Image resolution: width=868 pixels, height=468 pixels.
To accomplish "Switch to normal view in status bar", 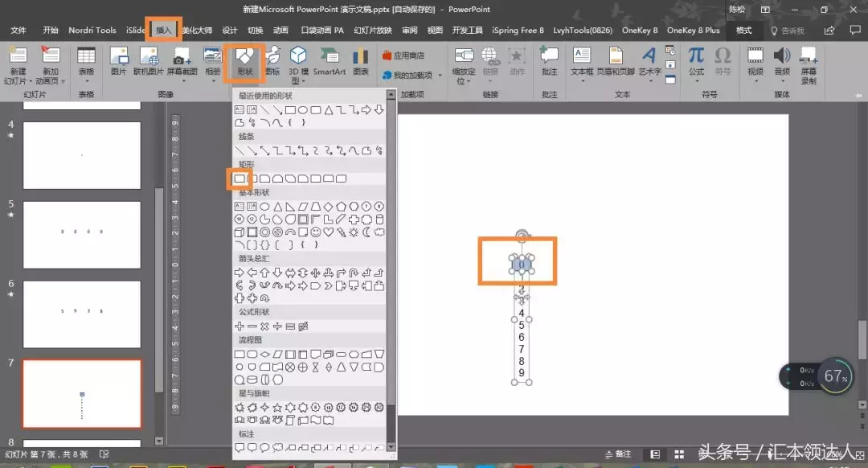I will click(x=655, y=454).
